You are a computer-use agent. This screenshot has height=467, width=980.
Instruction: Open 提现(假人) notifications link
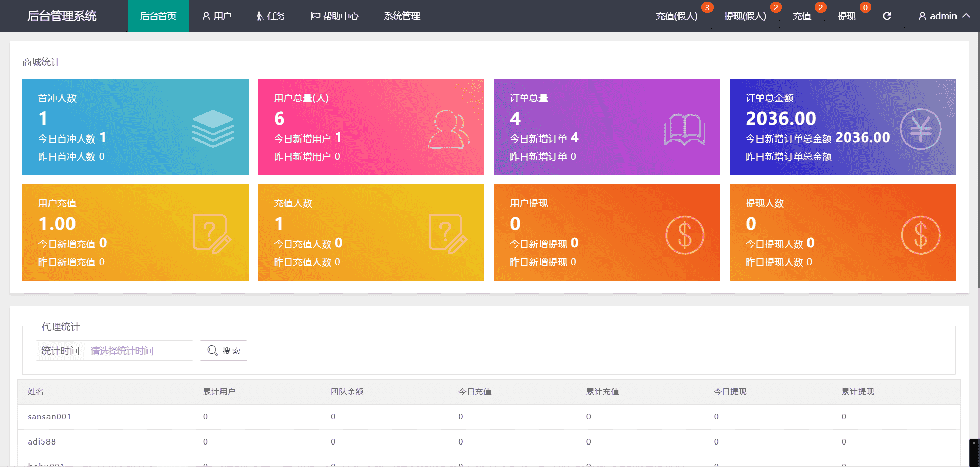[745, 16]
